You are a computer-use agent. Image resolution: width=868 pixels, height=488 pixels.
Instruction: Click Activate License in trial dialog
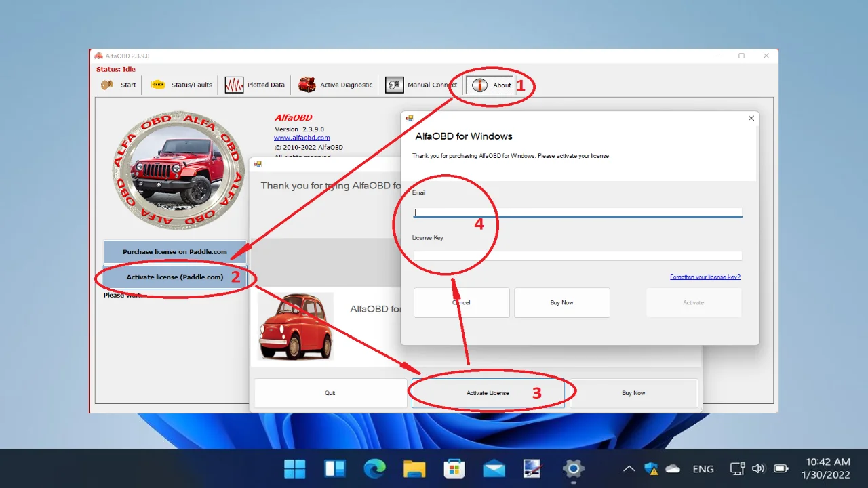(488, 393)
